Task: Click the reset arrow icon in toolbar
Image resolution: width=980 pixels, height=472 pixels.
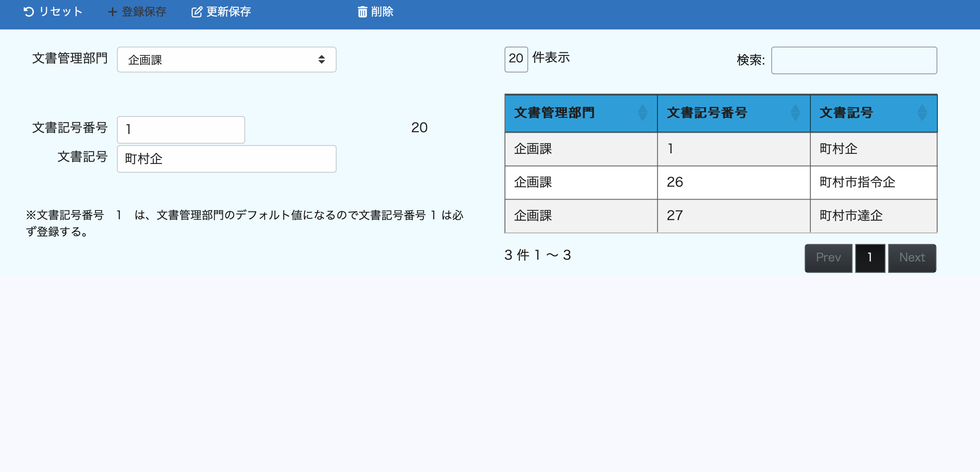Action: (x=29, y=12)
